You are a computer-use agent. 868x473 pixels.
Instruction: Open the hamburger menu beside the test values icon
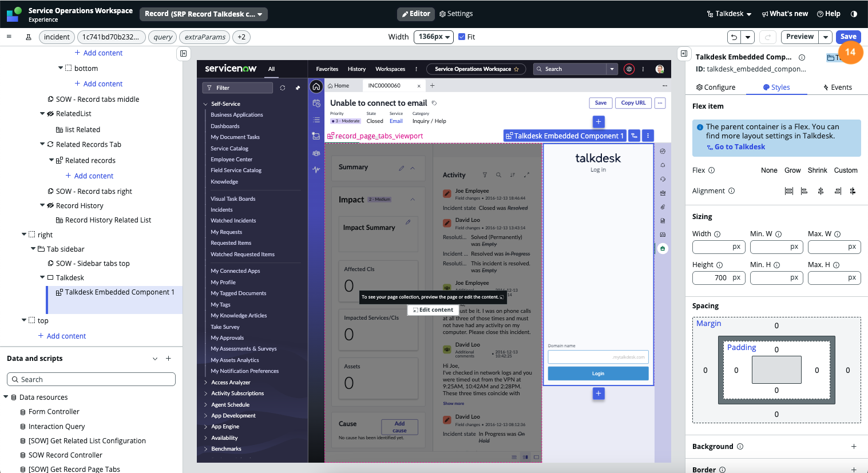pos(9,37)
